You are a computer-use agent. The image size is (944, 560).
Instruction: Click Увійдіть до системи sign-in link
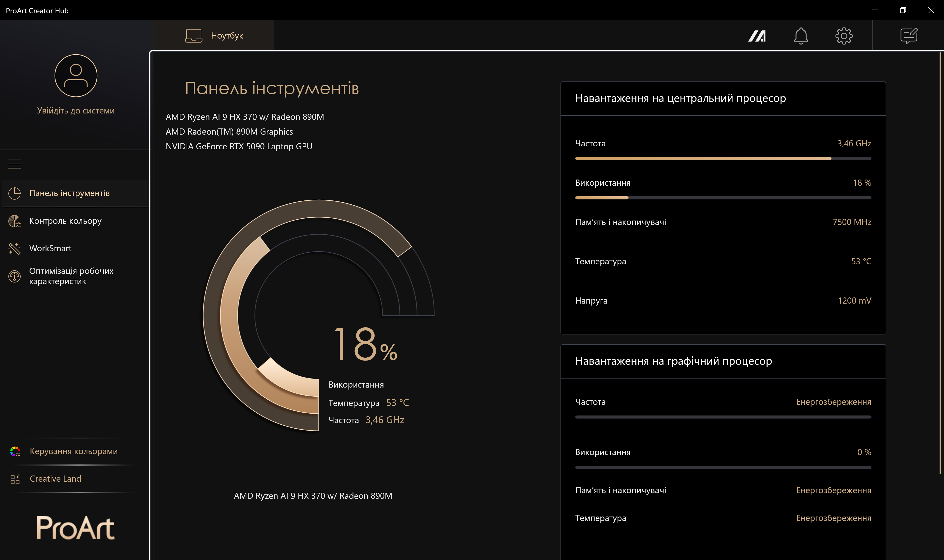tap(76, 111)
